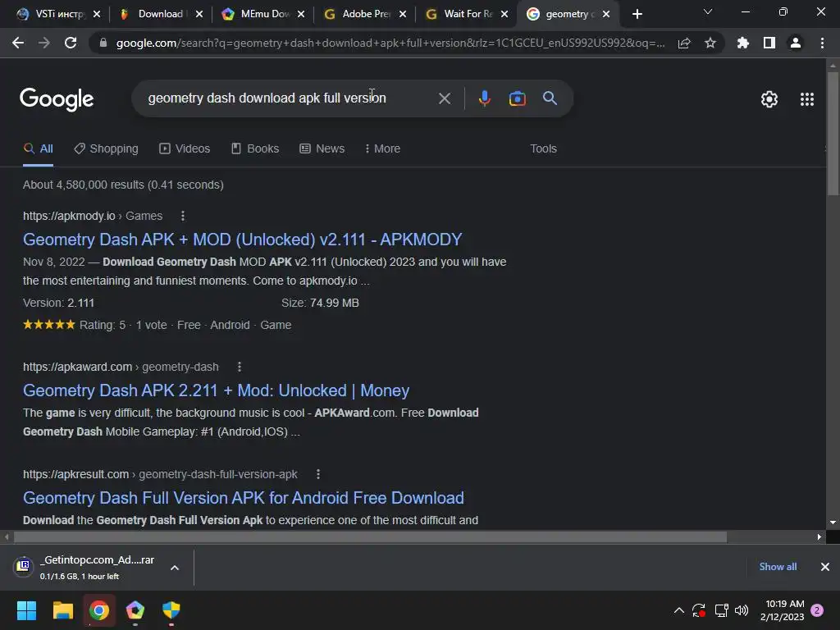Focus the address bar URL
This screenshot has height=630, width=840.
point(390,43)
